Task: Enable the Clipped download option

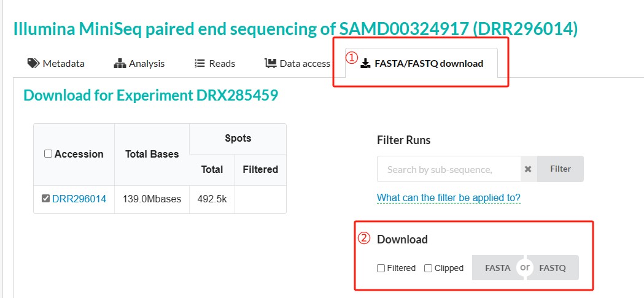Action: (429, 269)
